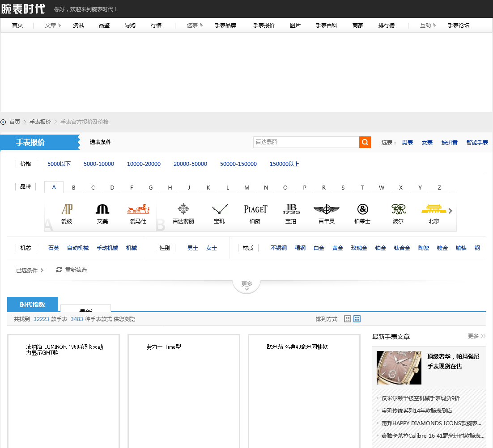Show next brands with right arrow
Viewport: 493px width, 448px height.
tap(450, 211)
